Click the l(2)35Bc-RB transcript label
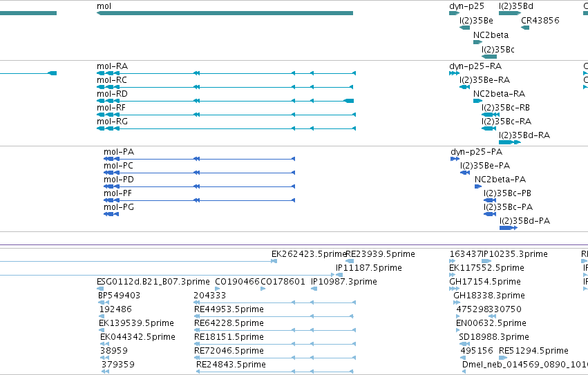This screenshot has height=375, width=588. click(x=506, y=108)
